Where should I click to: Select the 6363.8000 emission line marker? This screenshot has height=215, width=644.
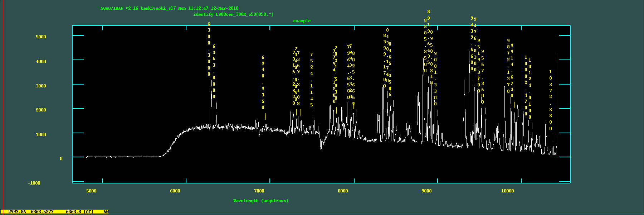(214, 72)
